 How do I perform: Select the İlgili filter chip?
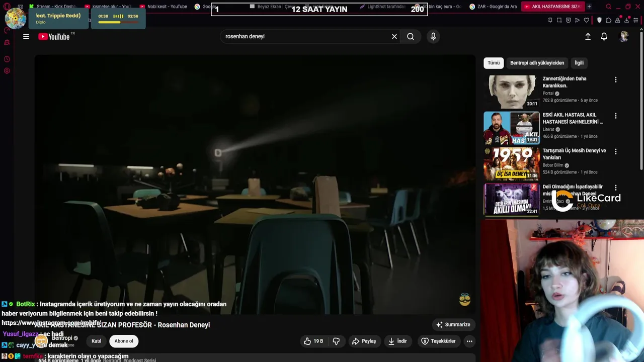click(579, 63)
